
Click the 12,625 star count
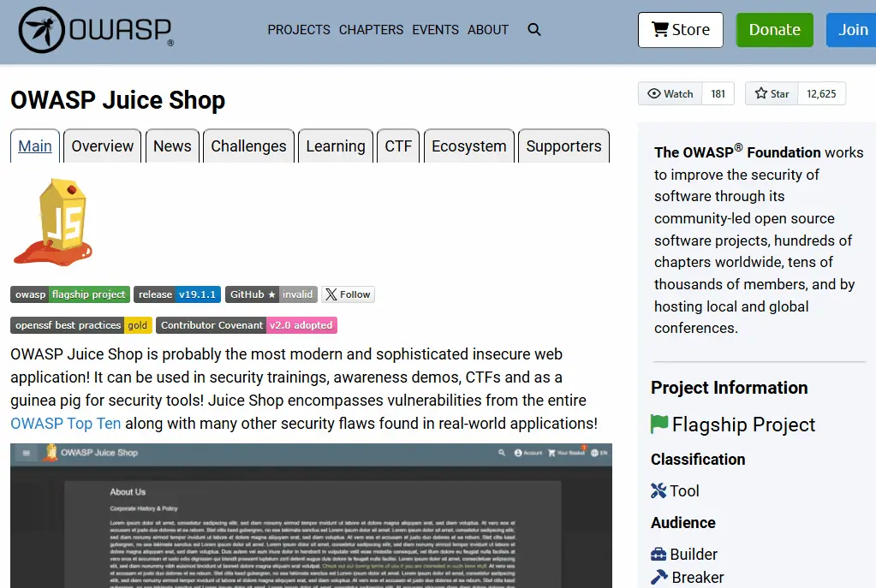point(821,94)
